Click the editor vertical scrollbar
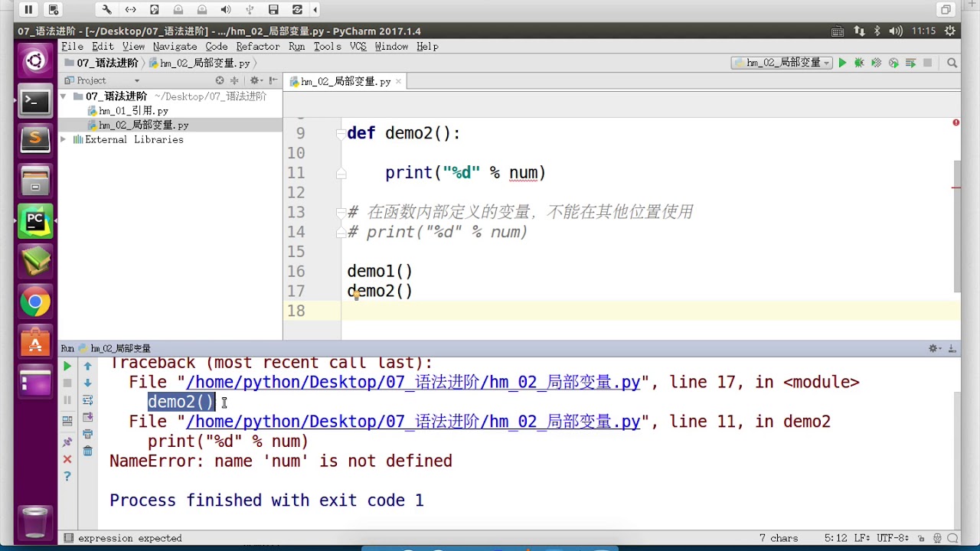 (x=957, y=226)
